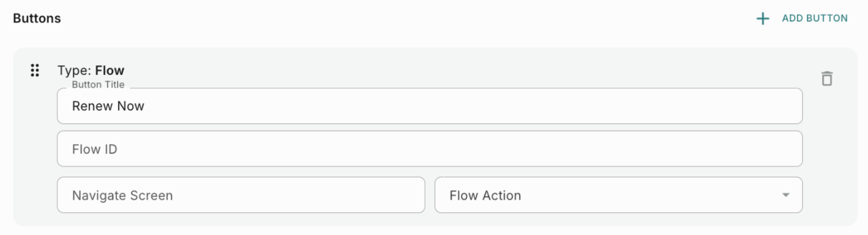Click the ADD BUTTON text link
This screenshot has width=868, height=235.
tap(814, 19)
